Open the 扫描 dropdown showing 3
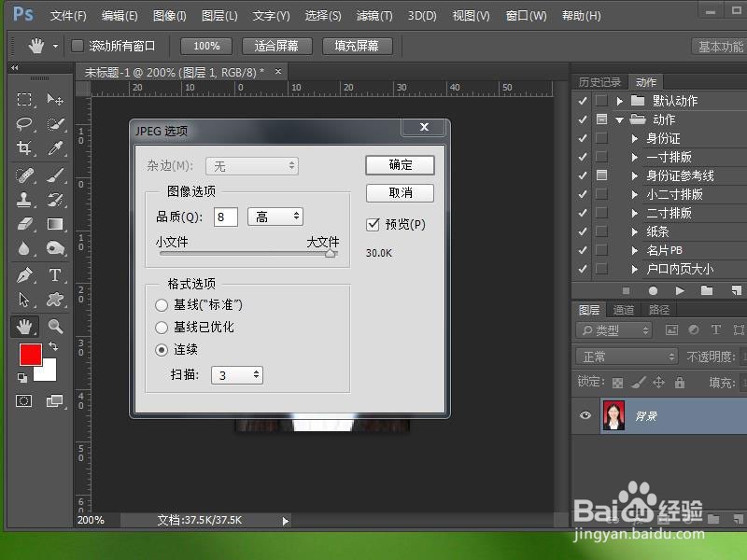Image resolution: width=747 pixels, height=560 pixels. [x=237, y=374]
